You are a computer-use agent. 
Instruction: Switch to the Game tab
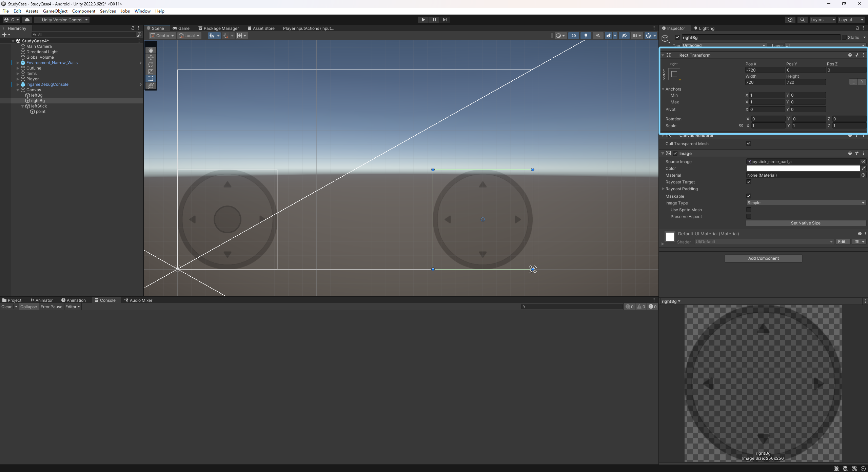tap(181, 28)
